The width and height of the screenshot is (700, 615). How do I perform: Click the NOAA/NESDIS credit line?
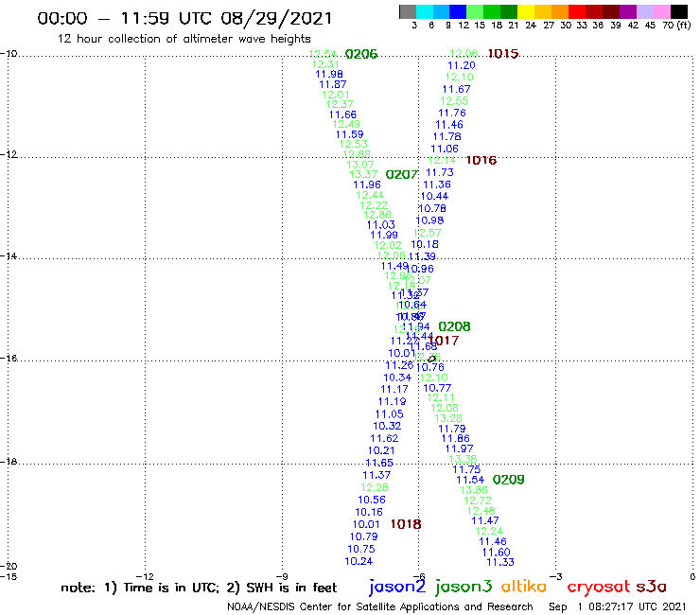coord(380,606)
